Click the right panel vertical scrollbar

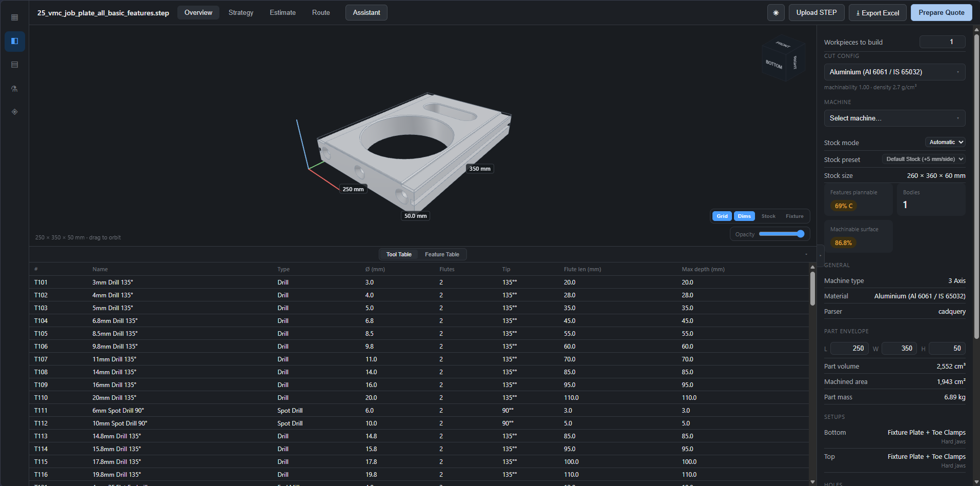click(x=976, y=187)
